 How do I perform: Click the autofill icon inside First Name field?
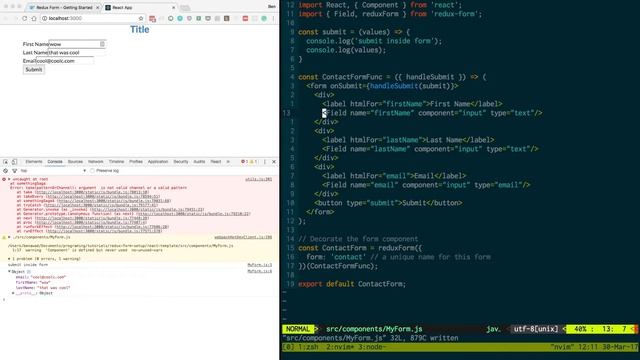pyautogui.click(x=102, y=44)
